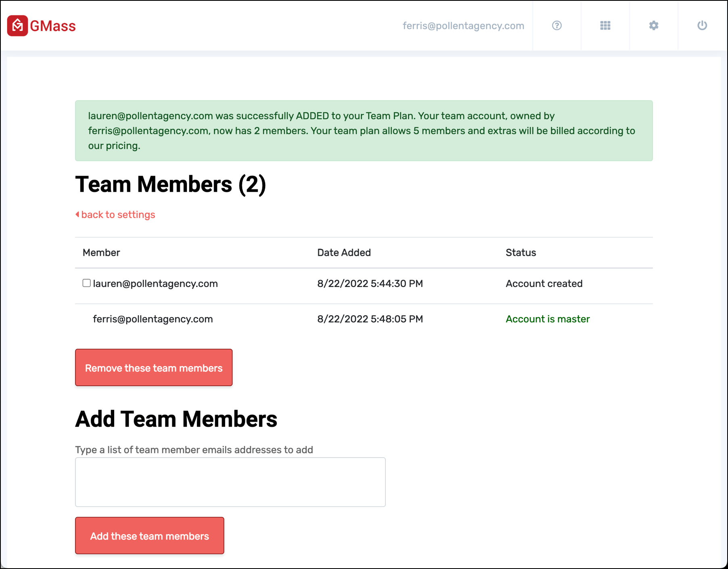Select the ferris@pollentagency.com member row
The height and width of the screenshot is (569, 728).
[364, 319]
